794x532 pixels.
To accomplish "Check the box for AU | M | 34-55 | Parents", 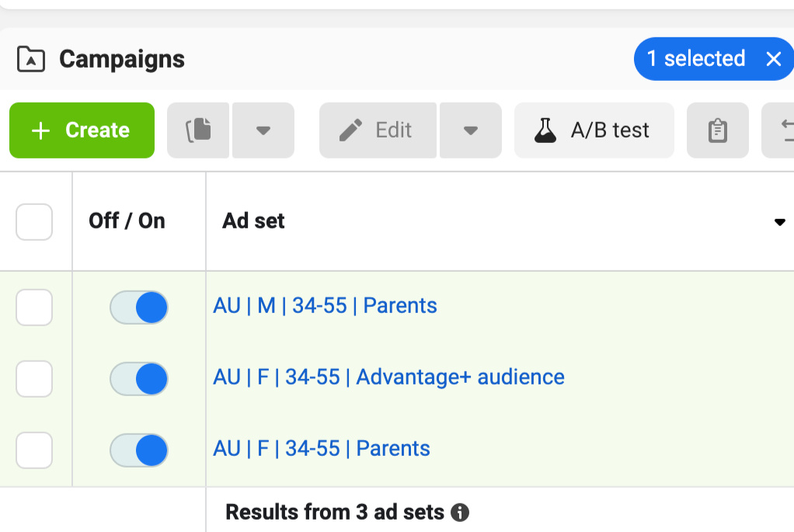I will coord(34,308).
